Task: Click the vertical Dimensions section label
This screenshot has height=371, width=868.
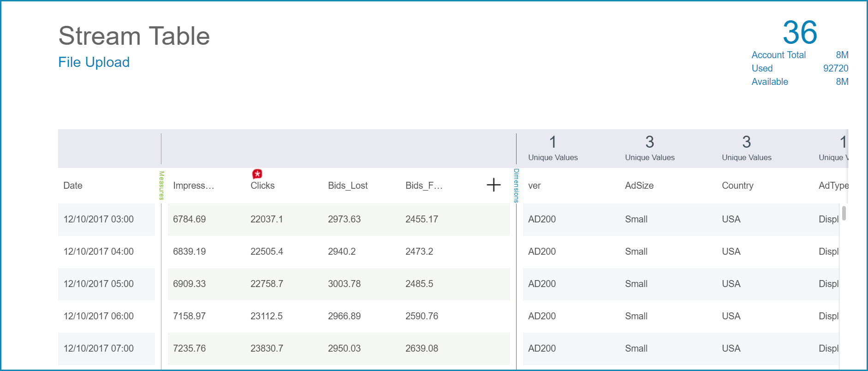Action: point(516,185)
